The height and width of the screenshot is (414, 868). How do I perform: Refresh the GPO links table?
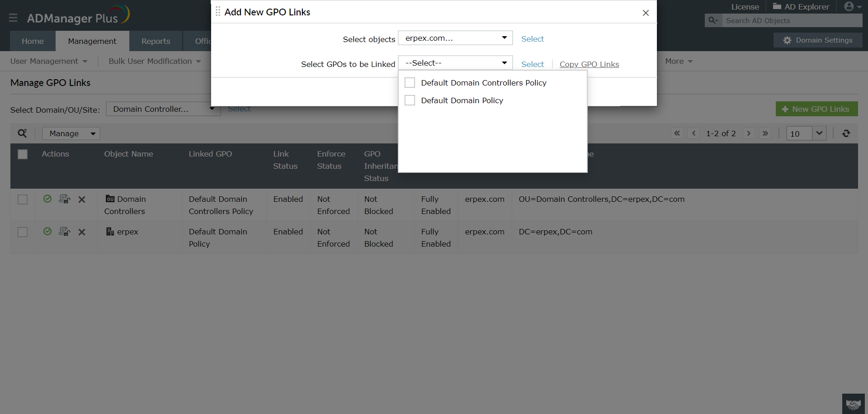pos(846,133)
